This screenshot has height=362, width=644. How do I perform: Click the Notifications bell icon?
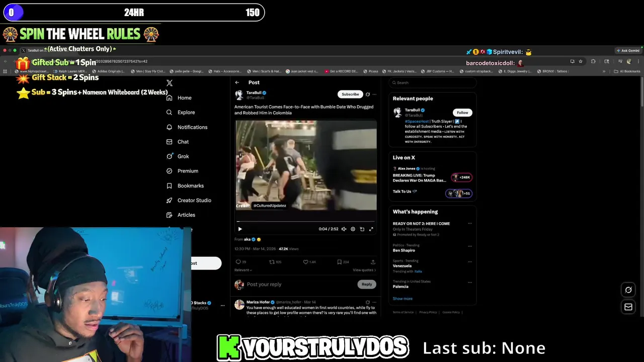pos(170,127)
